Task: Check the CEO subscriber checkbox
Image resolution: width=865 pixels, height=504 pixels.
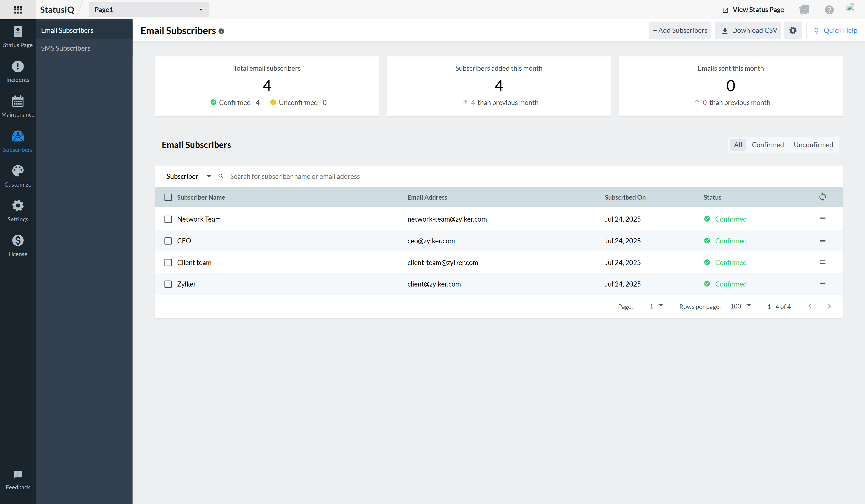Action: tap(168, 241)
